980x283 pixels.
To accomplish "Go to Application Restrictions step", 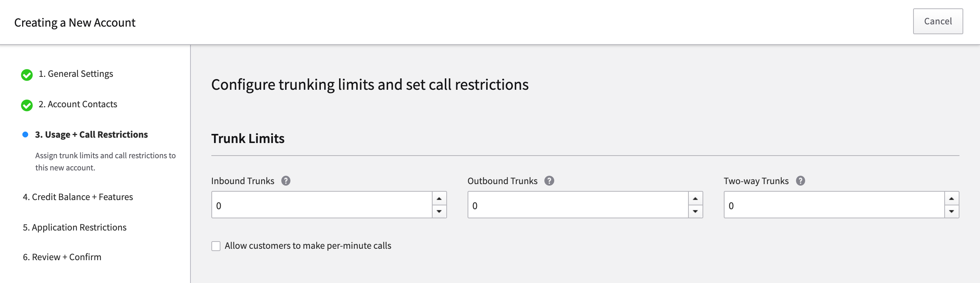I will (75, 227).
